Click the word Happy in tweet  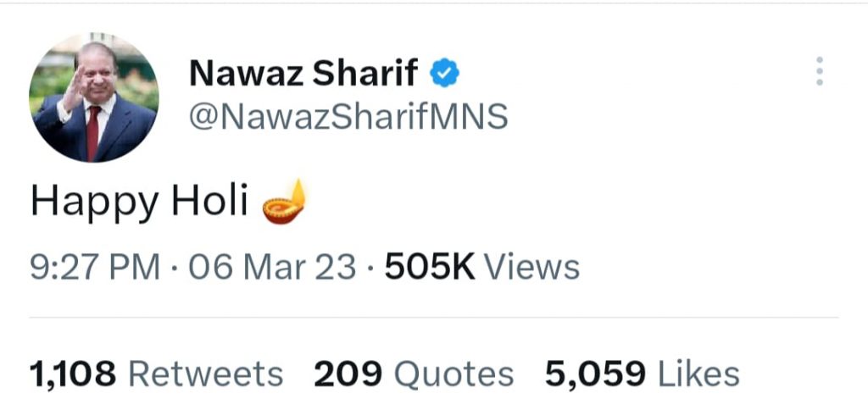(95, 203)
